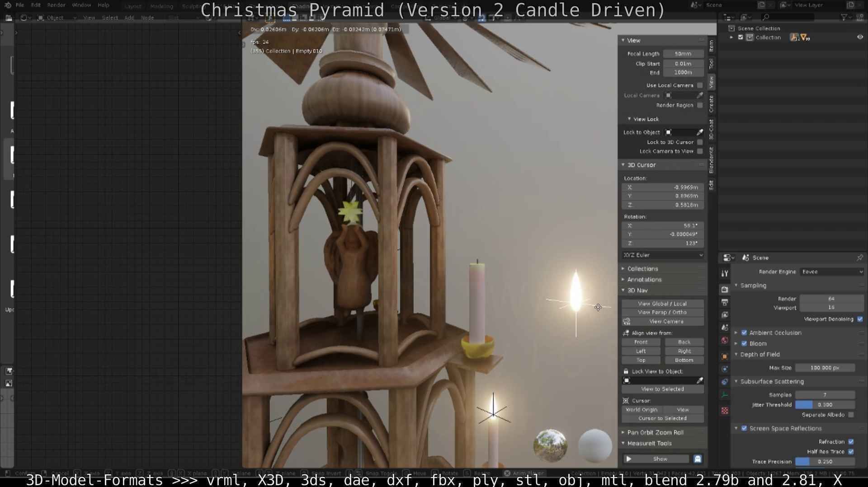Image resolution: width=868 pixels, height=487 pixels.
Task: Click the eyedropper next to Lock to Object
Action: click(x=700, y=132)
